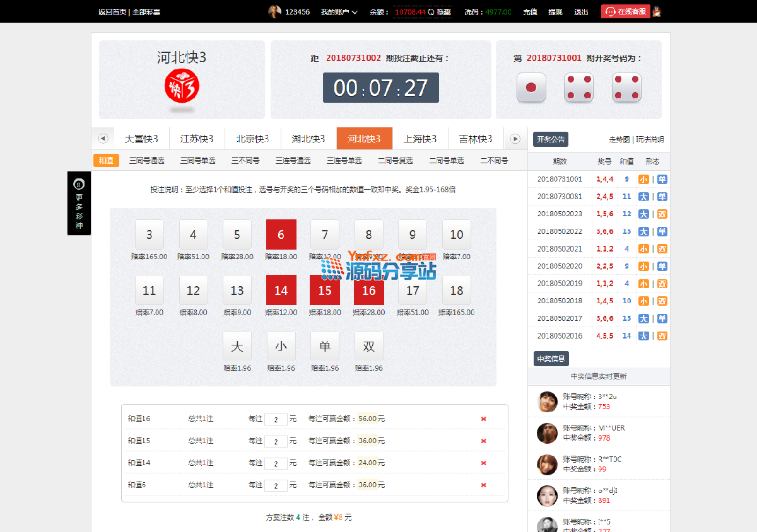Hide the account balance with 隐藏

443,12
